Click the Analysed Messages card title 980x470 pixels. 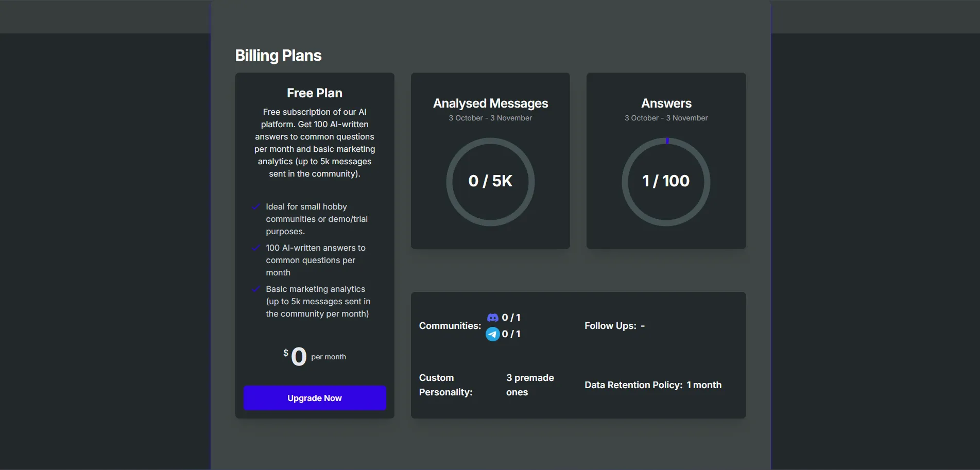490,103
